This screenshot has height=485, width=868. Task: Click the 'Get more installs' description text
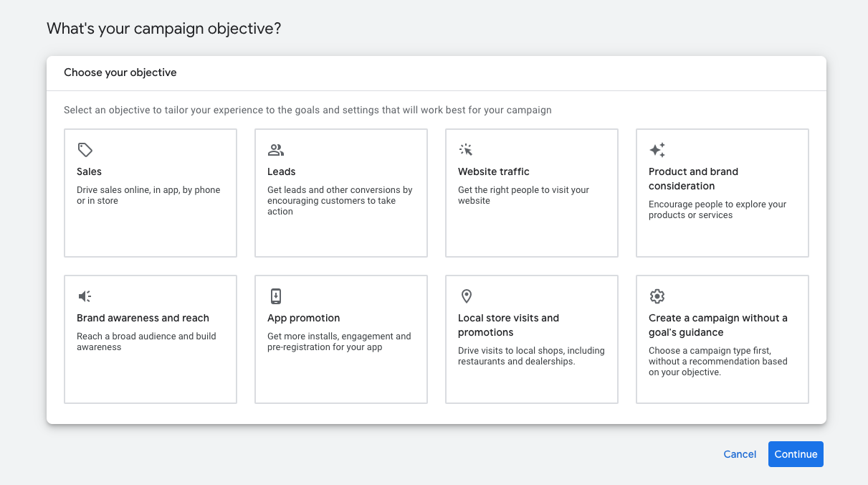tap(339, 342)
